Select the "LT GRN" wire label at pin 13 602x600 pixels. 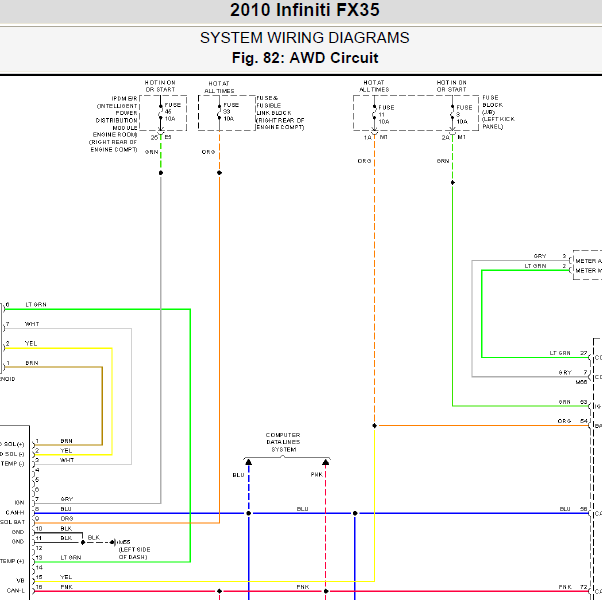point(71,558)
